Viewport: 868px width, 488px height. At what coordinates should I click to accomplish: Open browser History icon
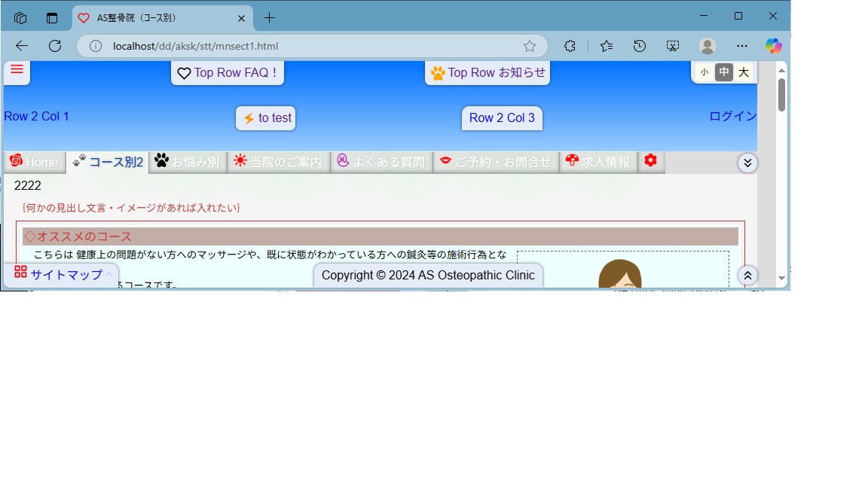pos(639,46)
